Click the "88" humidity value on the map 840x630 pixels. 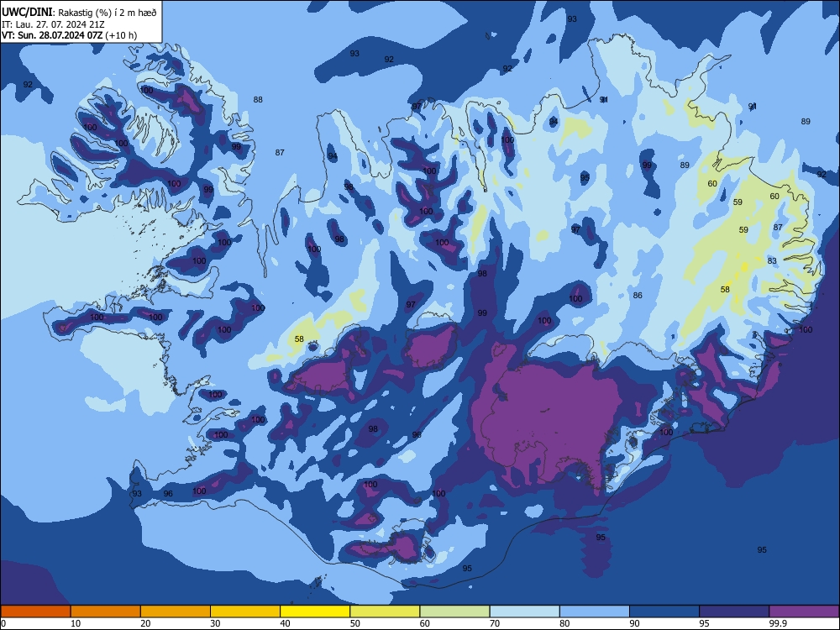point(258,100)
